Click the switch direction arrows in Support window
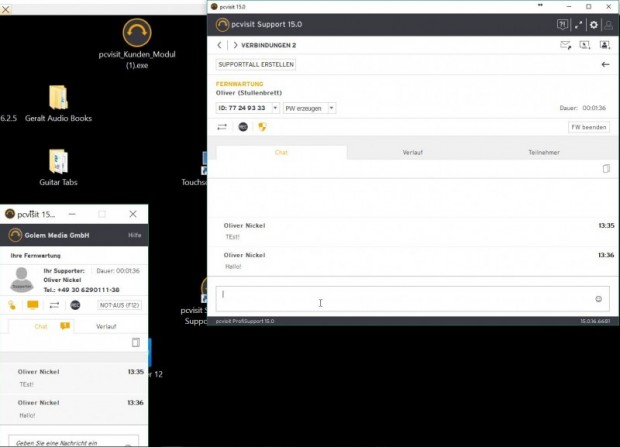Screen dimensions: 620x447 point(222,127)
